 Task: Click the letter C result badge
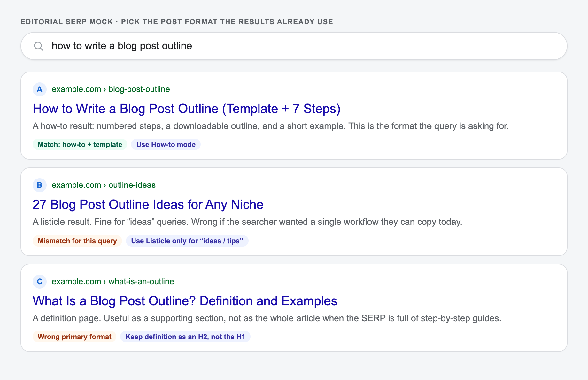(x=40, y=281)
